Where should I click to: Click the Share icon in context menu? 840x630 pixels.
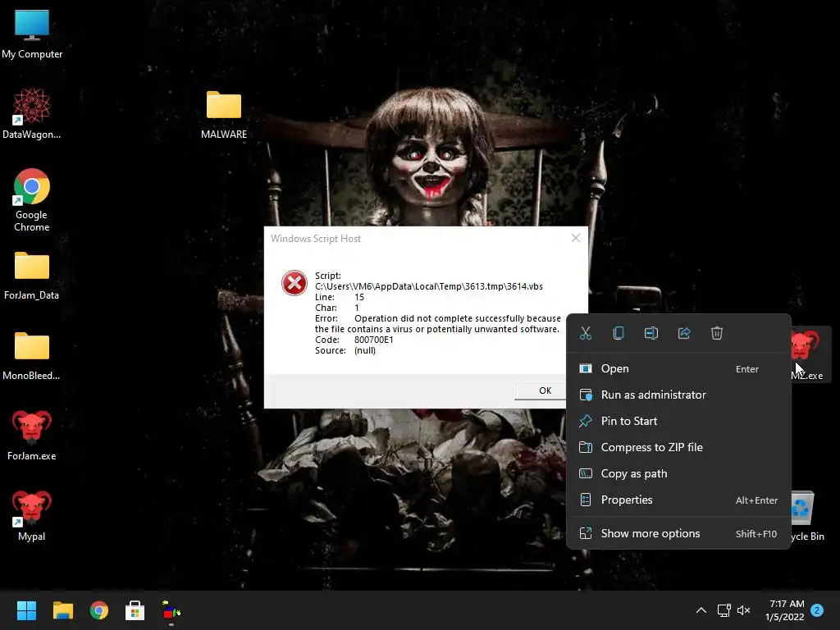[x=684, y=333]
